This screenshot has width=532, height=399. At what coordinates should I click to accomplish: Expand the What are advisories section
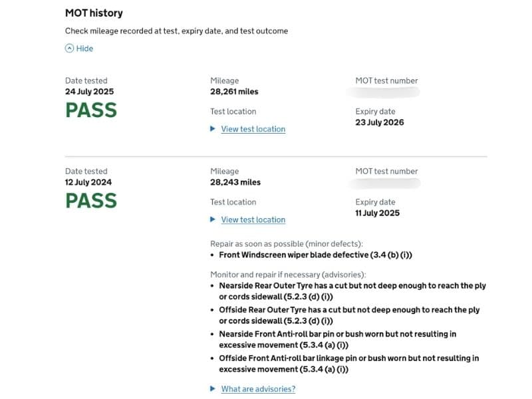click(257, 389)
